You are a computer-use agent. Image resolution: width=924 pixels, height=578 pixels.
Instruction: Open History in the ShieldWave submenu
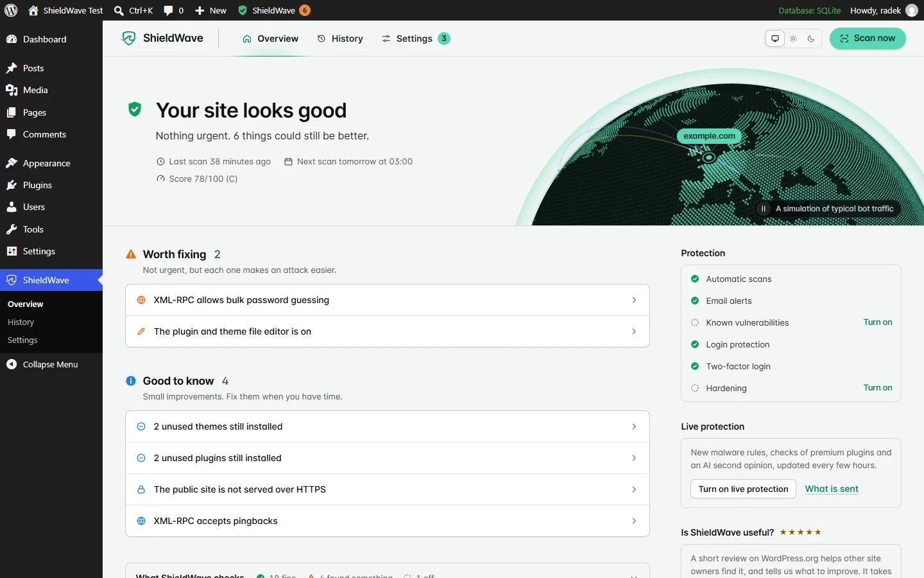click(x=21, y=322)
